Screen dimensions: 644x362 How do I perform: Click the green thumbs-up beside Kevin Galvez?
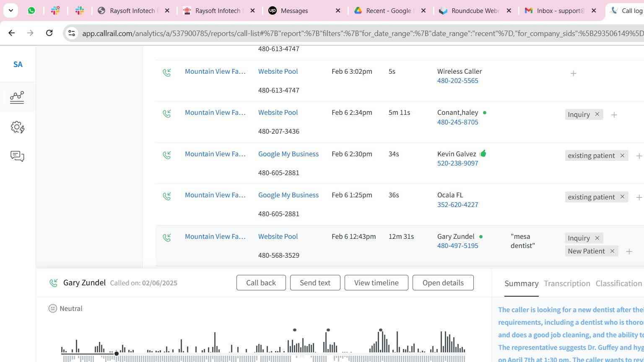coord(483,153)
